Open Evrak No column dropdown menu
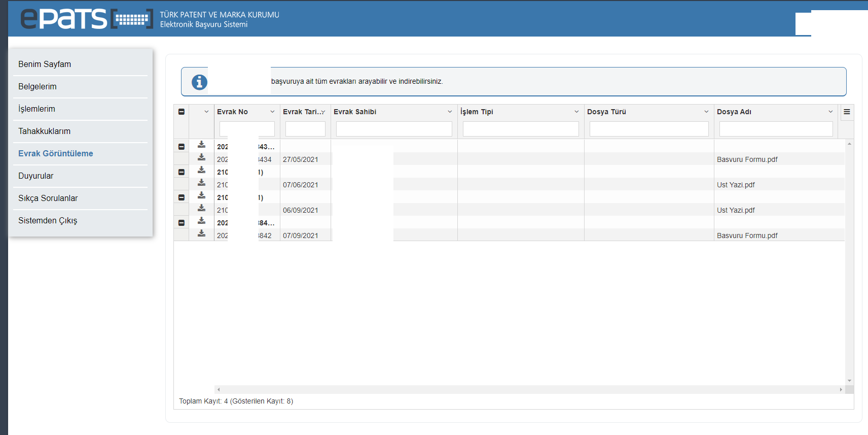Viewport: 868px width, 435px height. (x=272, y=112)
